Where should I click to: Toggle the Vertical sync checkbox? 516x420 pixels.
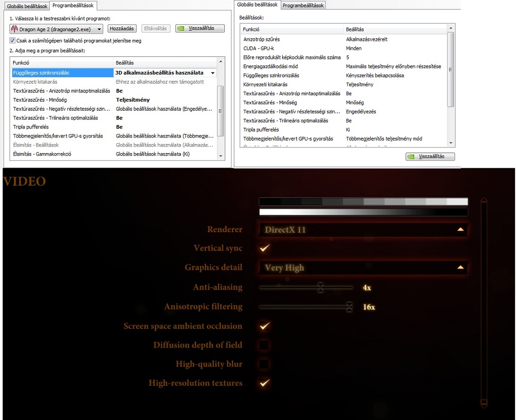[264, 248]
